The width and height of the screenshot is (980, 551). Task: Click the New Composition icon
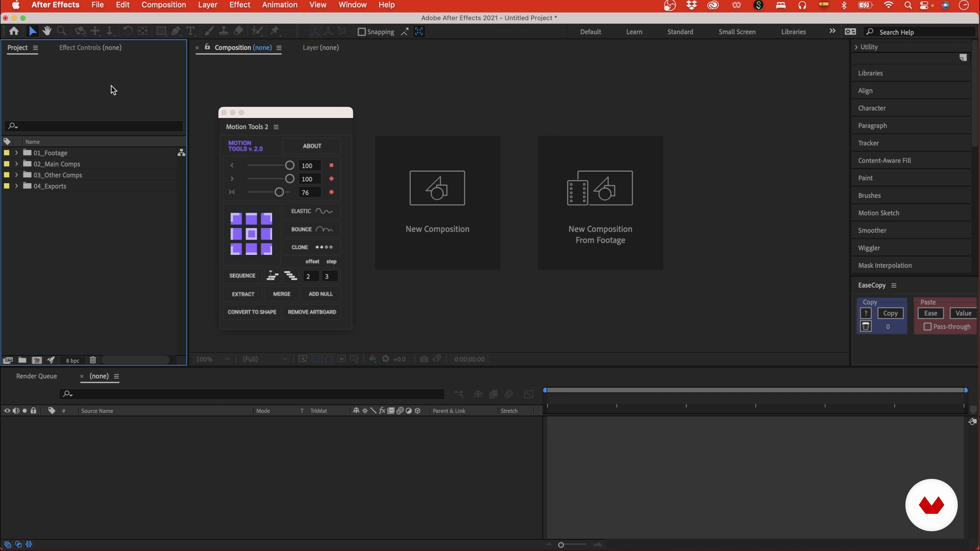click(x=437, y=188)
